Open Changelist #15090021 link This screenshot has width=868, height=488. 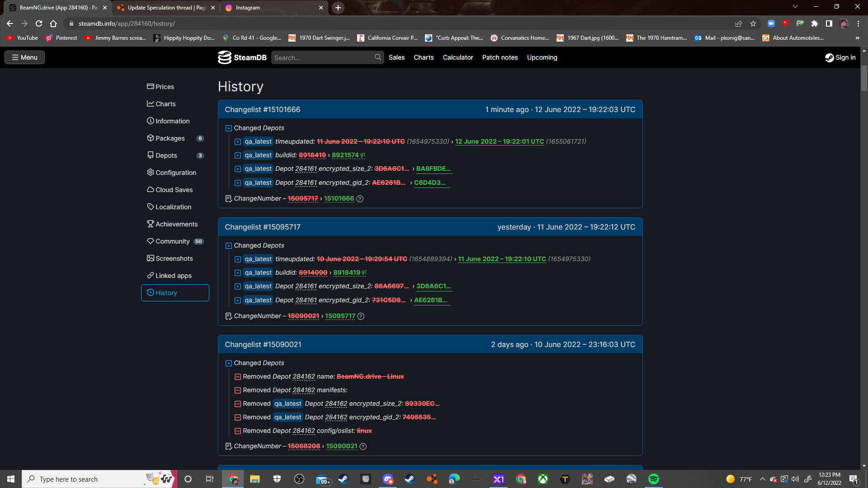pyautogui.click(x=263, y=345)
